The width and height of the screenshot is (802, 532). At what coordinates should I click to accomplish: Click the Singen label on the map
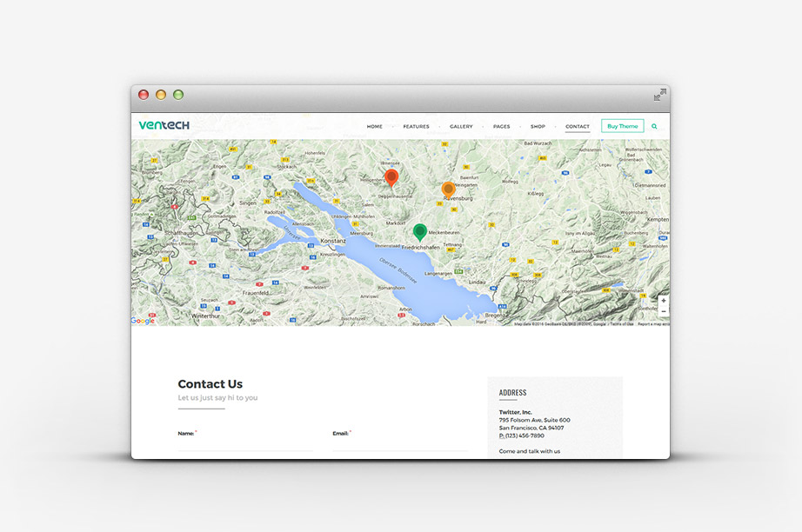click(x=248, y=203)
